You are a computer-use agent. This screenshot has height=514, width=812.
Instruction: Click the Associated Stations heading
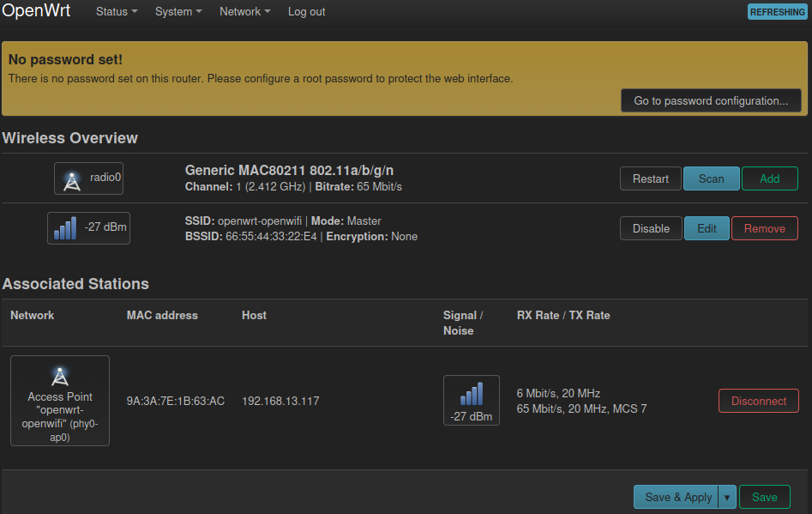coord(75,284)
